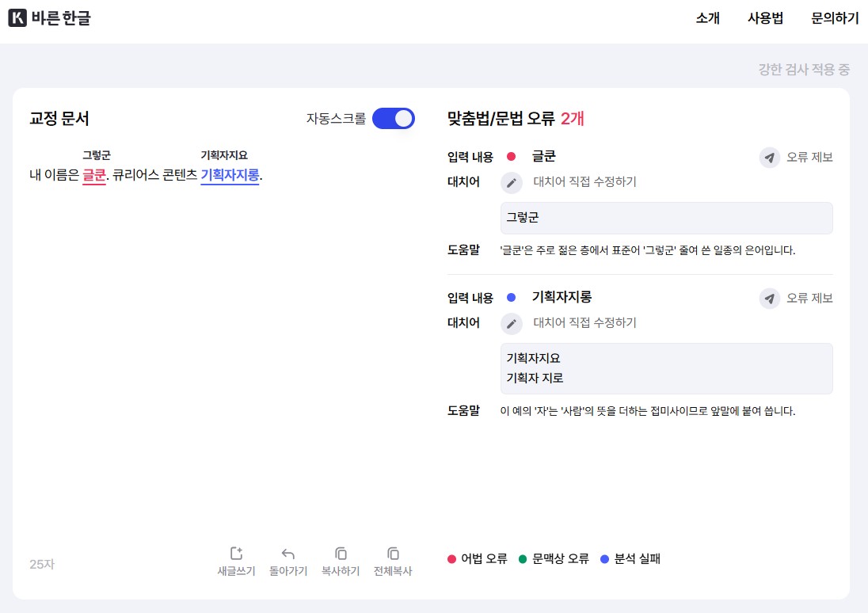The height and width of the screenshot is (613, 868).
Task: Open the 소개 menu item
Action: (x=707, y=18)
